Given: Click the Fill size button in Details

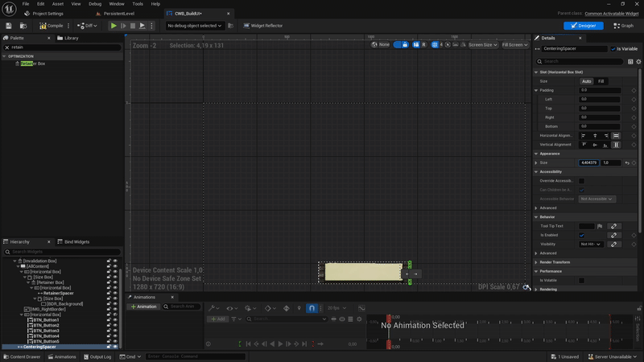Looking at the screenshot, I should 601,81.
